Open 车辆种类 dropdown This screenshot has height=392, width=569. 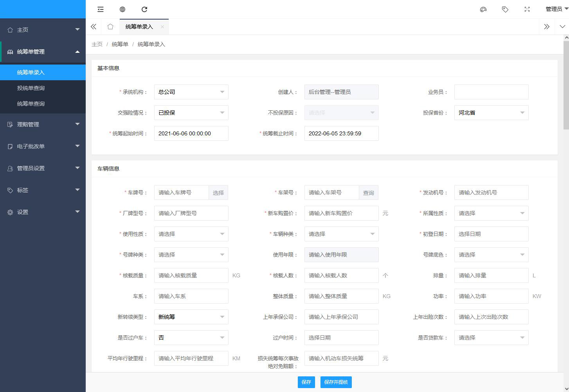click(342, 234)
